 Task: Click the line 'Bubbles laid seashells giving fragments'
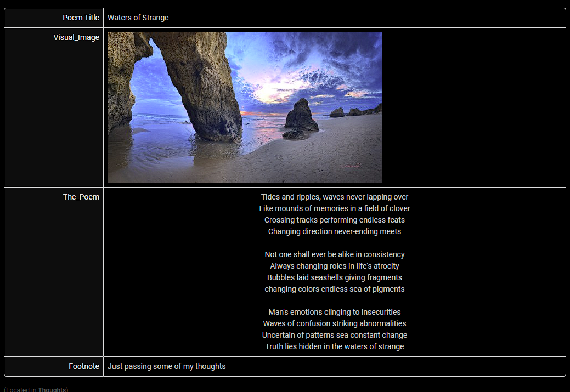pyautogui.click(x=334, y=277)
